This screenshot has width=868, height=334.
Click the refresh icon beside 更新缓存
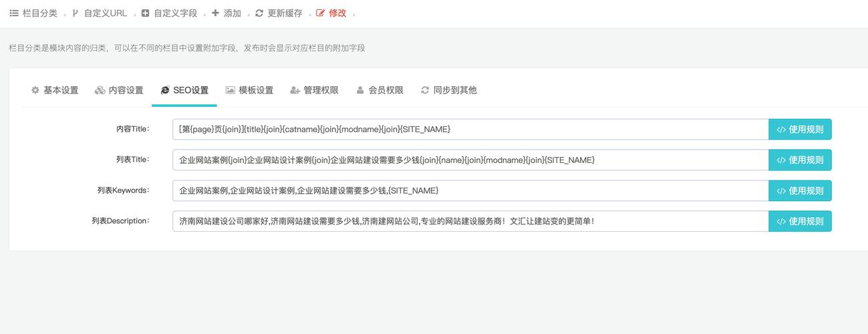coord(259,13)
